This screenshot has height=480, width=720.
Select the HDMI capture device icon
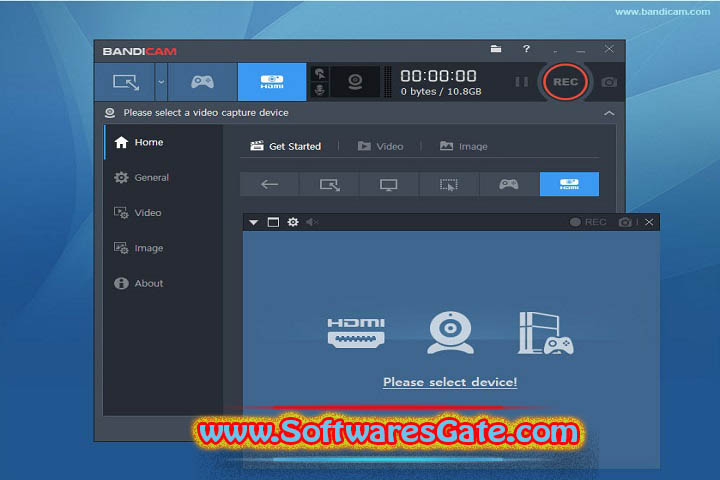click(x=356, y=333)
